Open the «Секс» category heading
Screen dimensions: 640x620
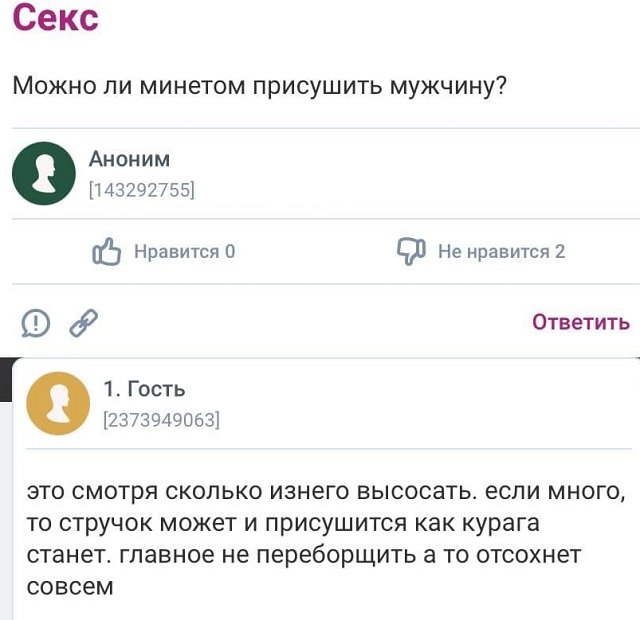point(55,17)
